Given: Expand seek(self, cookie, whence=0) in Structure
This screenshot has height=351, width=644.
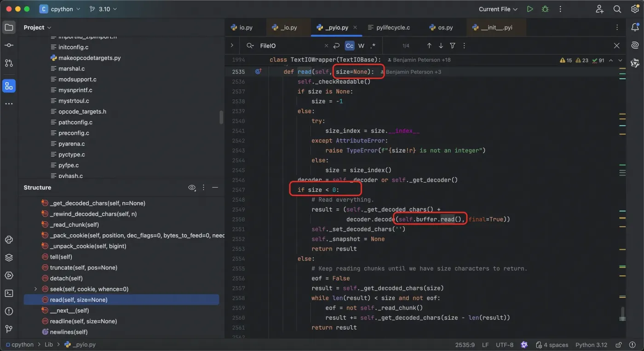Looking at the screenshot, I should pyautogui.click(x=35, y=289).
